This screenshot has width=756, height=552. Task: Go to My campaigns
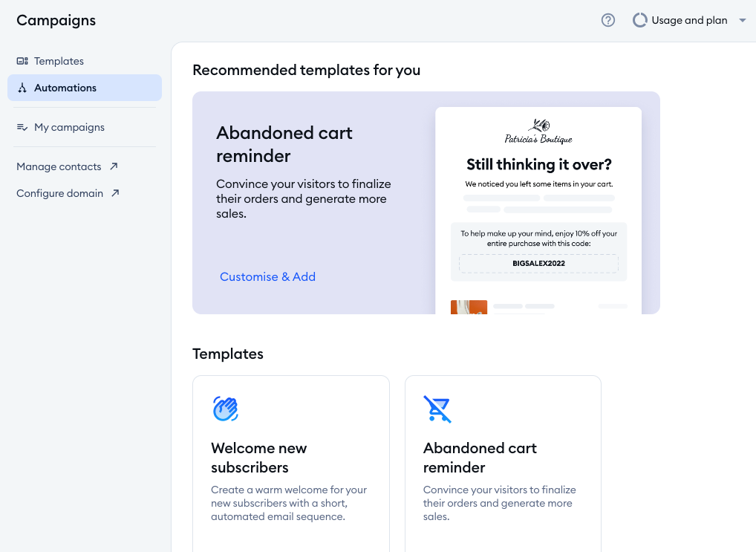coord(69,127)
